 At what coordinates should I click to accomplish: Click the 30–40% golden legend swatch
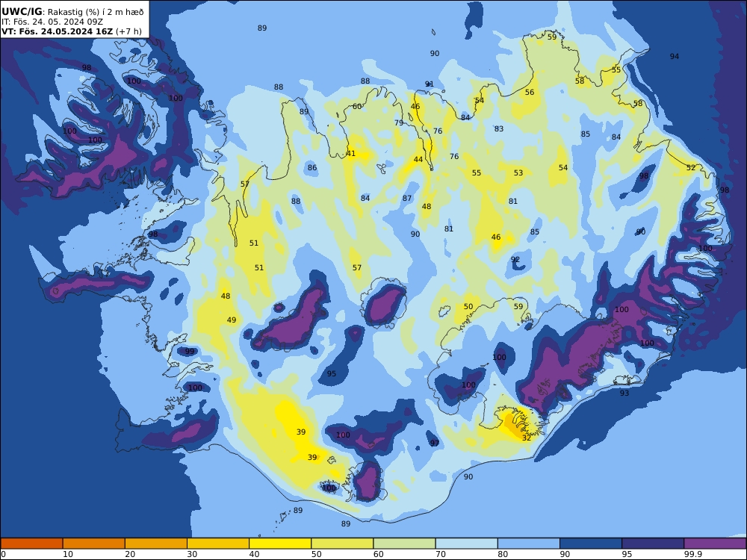[218, 544]
